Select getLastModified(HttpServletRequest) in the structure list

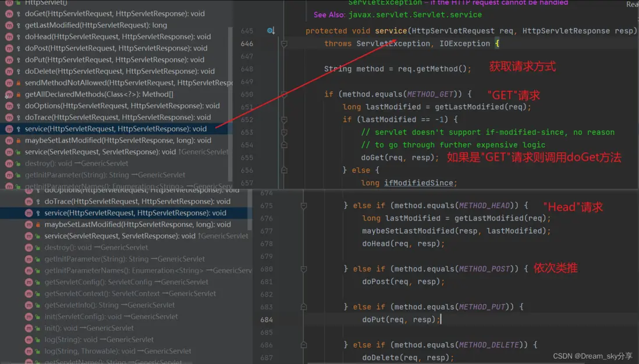[x=96, y=25]
